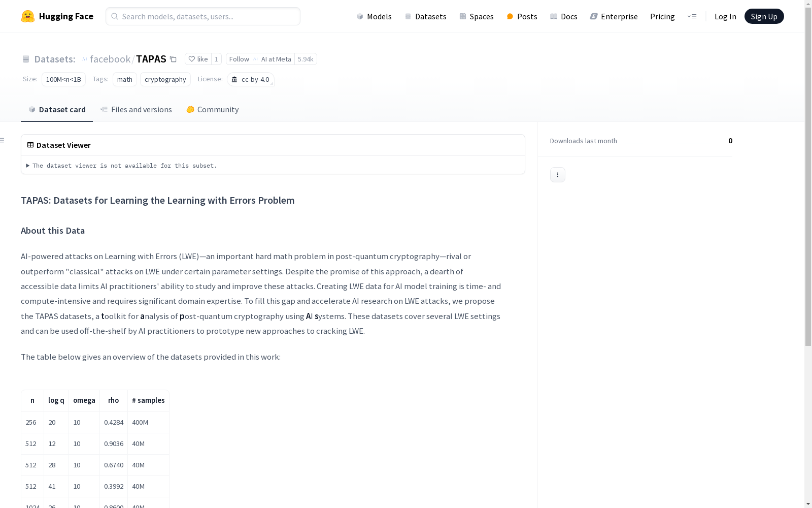
Task: Click the page vertical scrollbar thumb
Action: coord(808,173)
